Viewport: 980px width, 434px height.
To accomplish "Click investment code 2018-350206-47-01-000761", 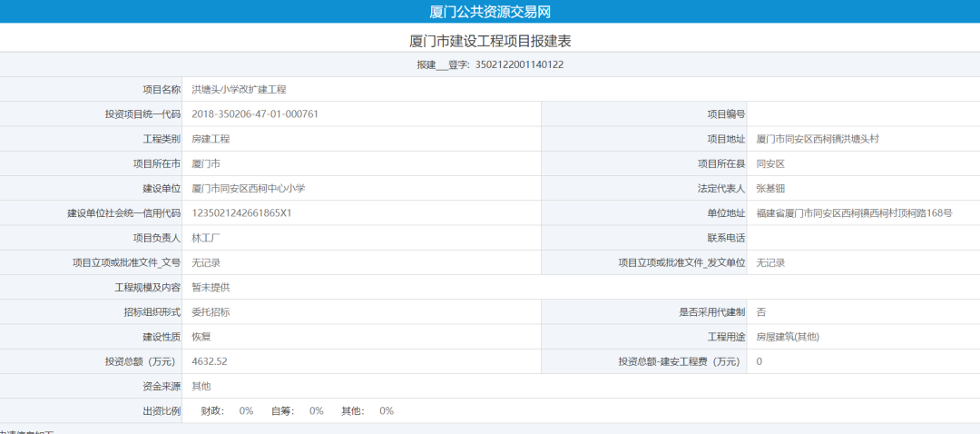I will (x=254, y=114).
